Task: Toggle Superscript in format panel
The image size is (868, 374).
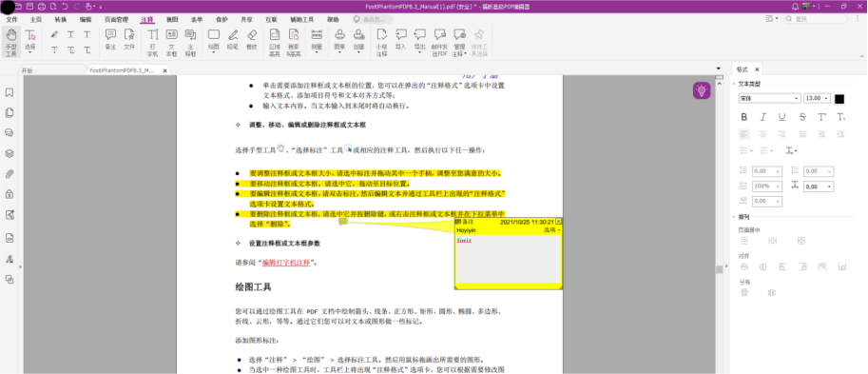Action: [821, 117]
